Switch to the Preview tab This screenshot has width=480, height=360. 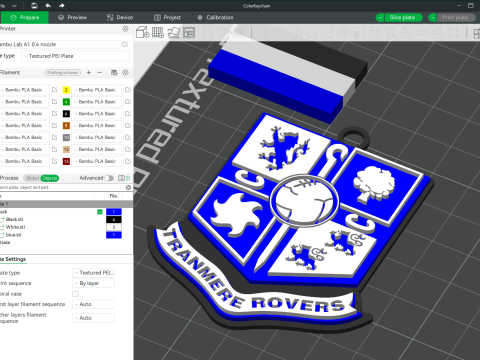(72, 17)
